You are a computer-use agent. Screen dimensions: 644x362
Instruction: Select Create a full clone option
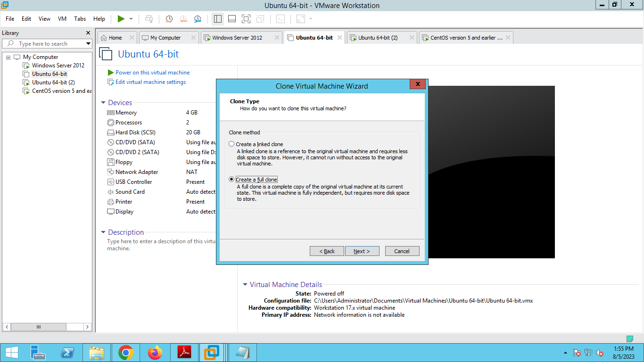coord(231,180)
